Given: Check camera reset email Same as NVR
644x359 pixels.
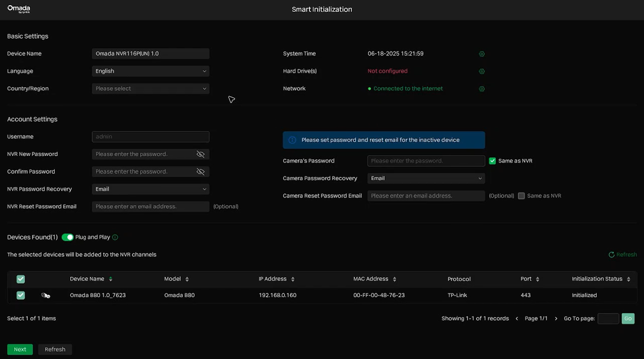Looking at the screenshot, I should tap(521, 196).
